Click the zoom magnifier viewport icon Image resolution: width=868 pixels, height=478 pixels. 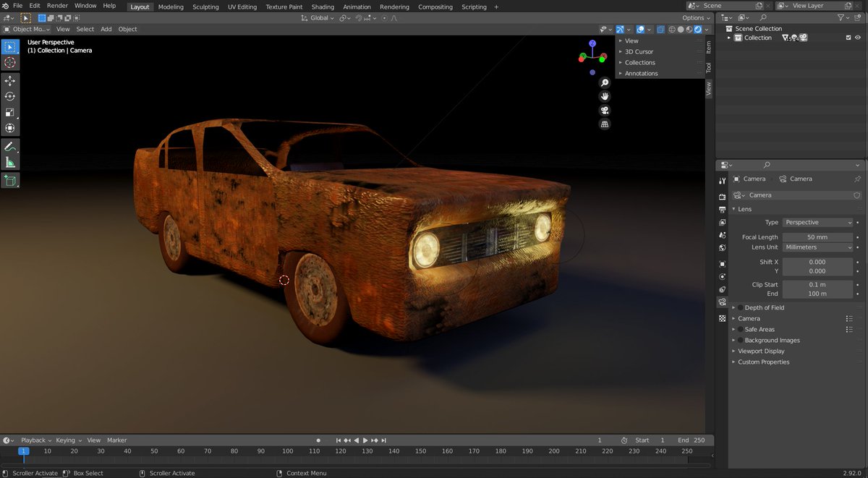coord(605,83)
